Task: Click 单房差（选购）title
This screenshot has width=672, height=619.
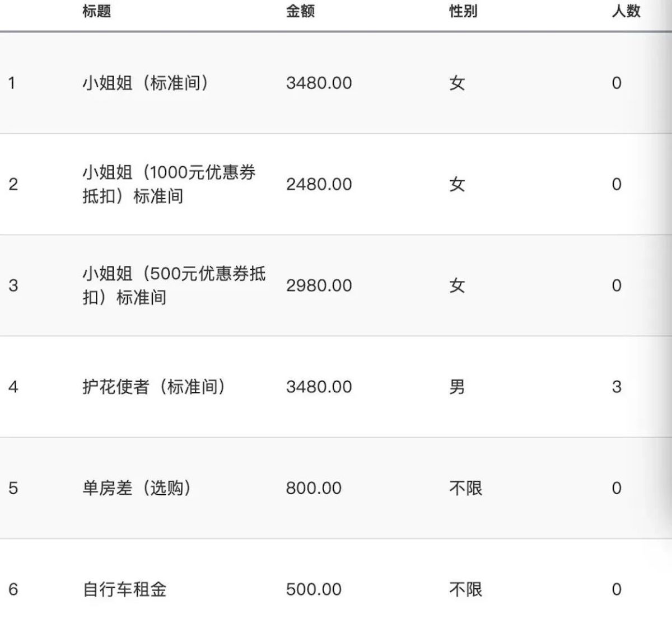Action: click(x=137, y=488)
